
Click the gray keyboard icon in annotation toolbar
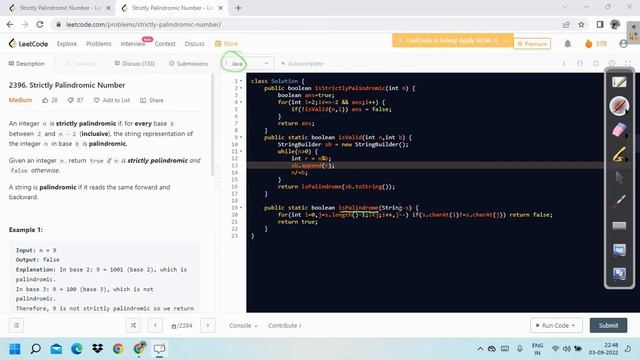click(619, 225)
